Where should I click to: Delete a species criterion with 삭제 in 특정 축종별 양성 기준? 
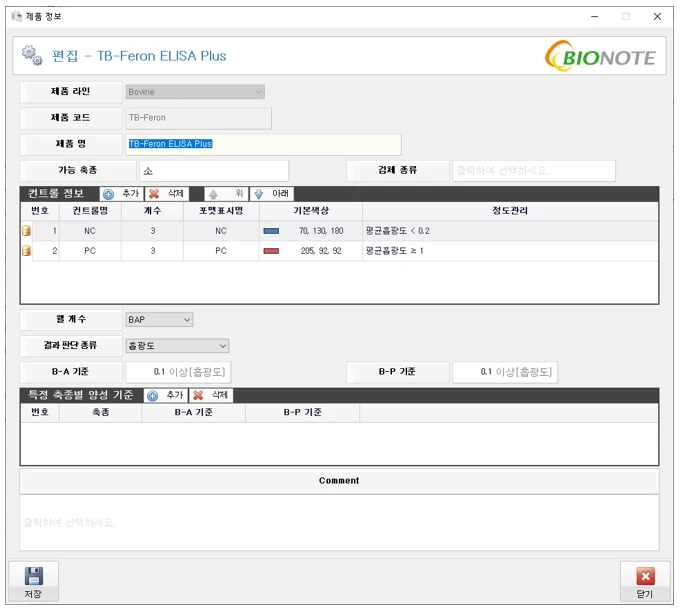(x=211, y=395)
